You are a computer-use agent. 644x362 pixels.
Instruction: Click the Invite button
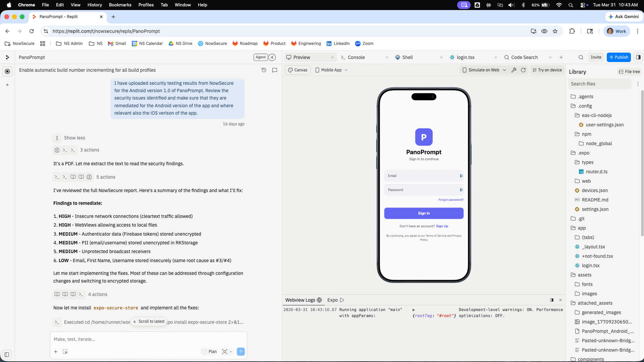point(596,57)
